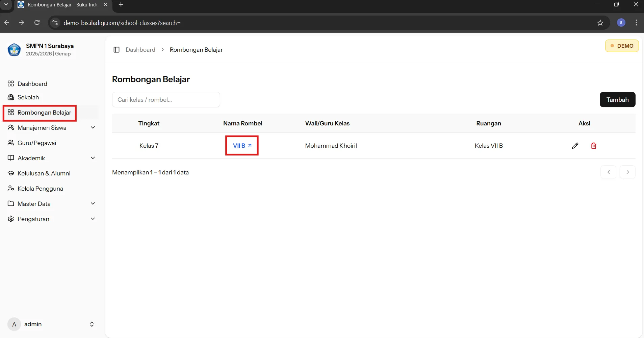Image resolution: width=644 pixels, height=338 pixels.
Task: Toggle the sidebar panel icon
Action: [x=117, y=50]
